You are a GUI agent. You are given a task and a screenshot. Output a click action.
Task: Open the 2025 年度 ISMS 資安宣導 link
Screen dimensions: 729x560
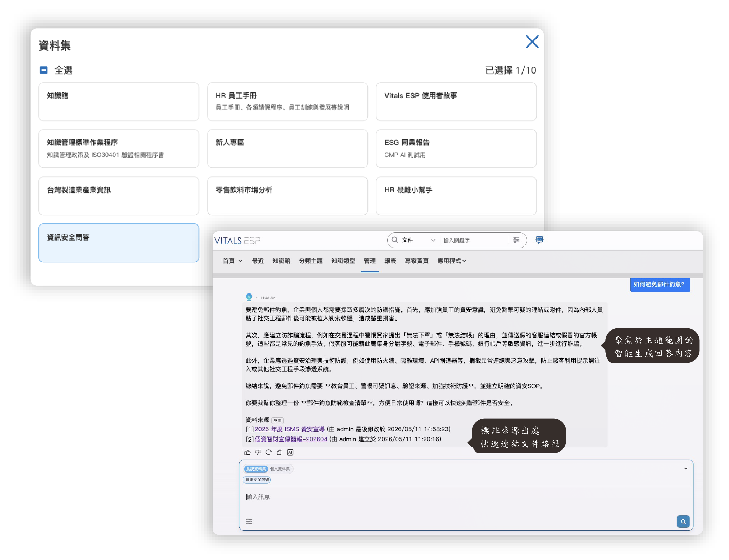[x=289, y=429]
